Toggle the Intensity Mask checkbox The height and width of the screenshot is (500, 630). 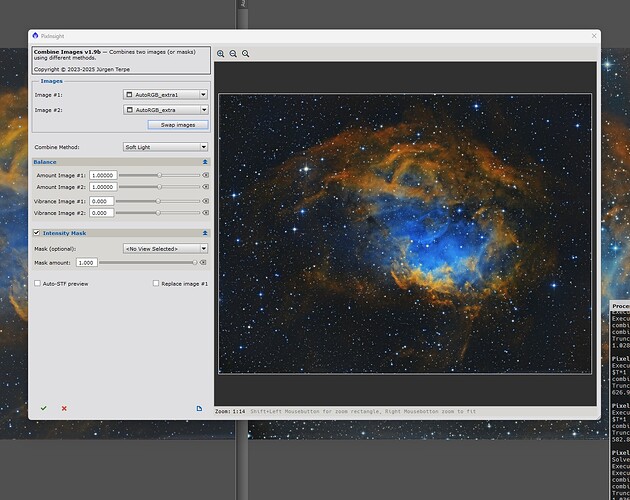(37, 233)
